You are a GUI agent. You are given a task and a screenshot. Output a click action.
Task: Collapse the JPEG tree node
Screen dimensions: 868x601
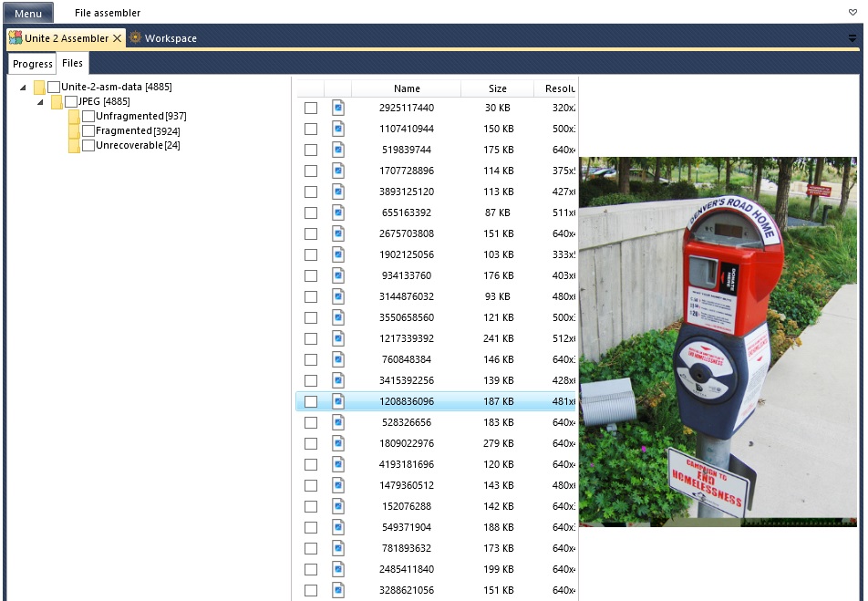40,102
